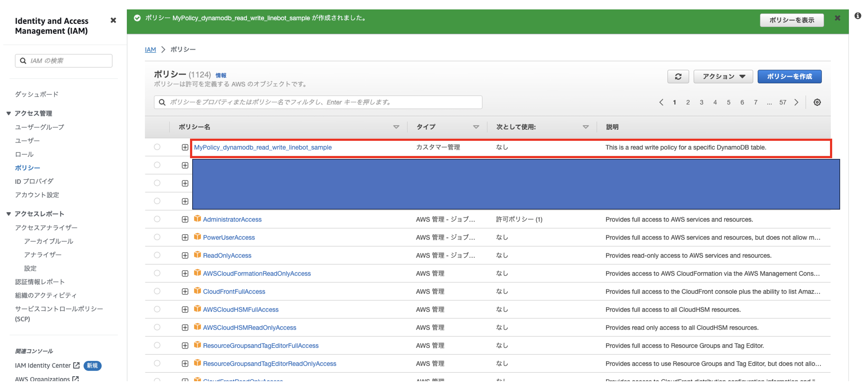Click the AdministratorAccess orange box icon
This screenshot has height=383, width=868.
click(x=197, y=219)
